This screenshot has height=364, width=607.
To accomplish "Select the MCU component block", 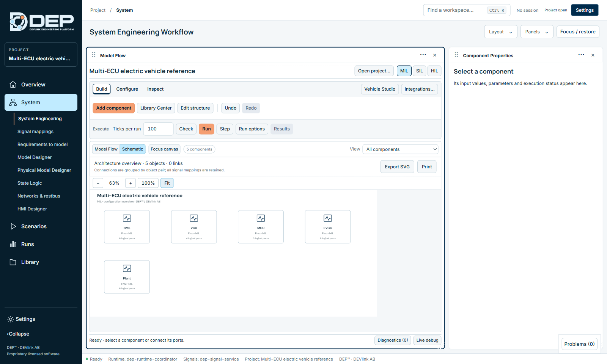I will 261,227.
